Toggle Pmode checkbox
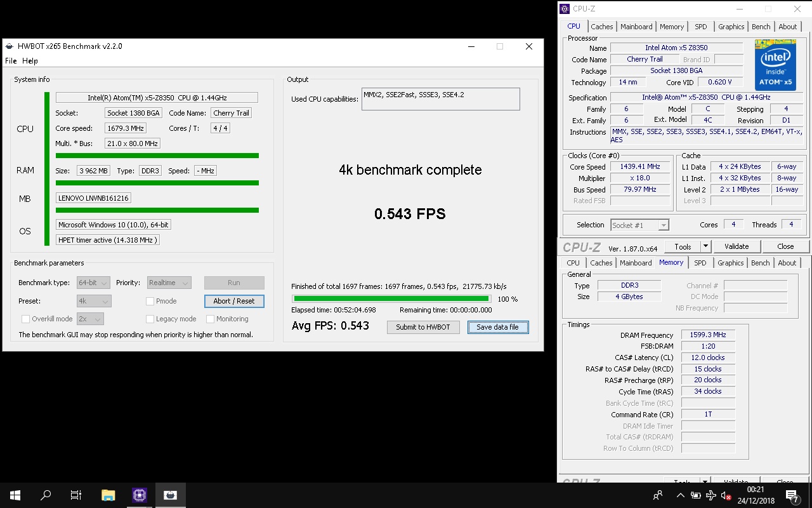This screenshot has width=812, height=508. (150, 301)
